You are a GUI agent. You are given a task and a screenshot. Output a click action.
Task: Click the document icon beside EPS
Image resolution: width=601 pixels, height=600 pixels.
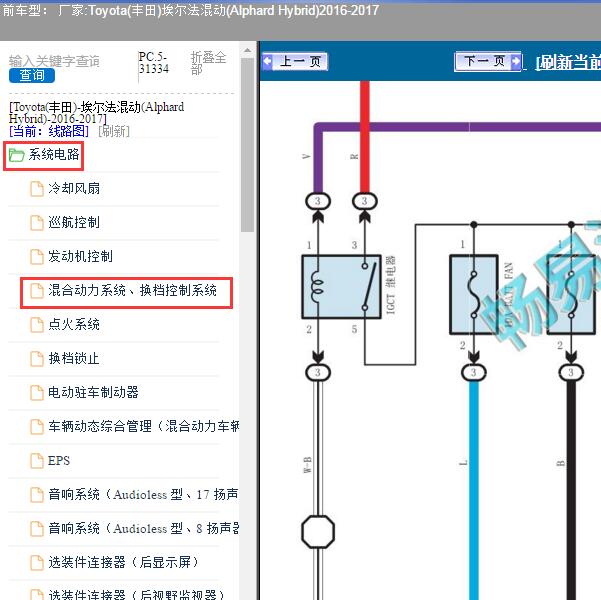click(37, 460)
